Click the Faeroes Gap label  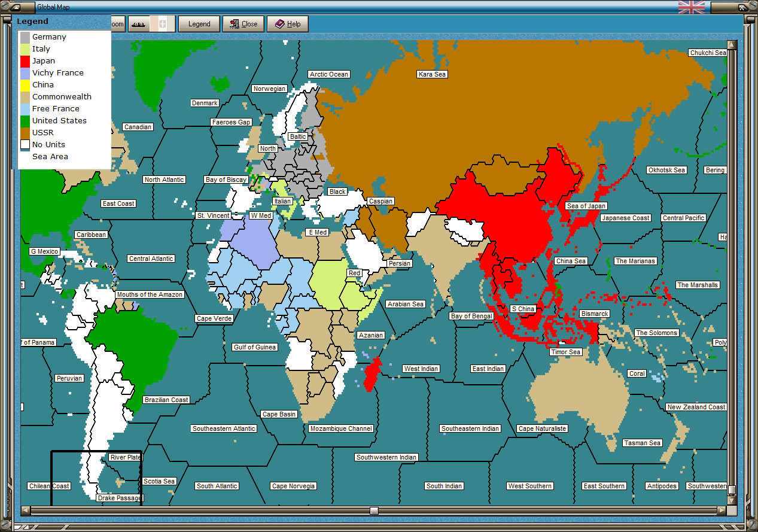click(x=231, y=122)
